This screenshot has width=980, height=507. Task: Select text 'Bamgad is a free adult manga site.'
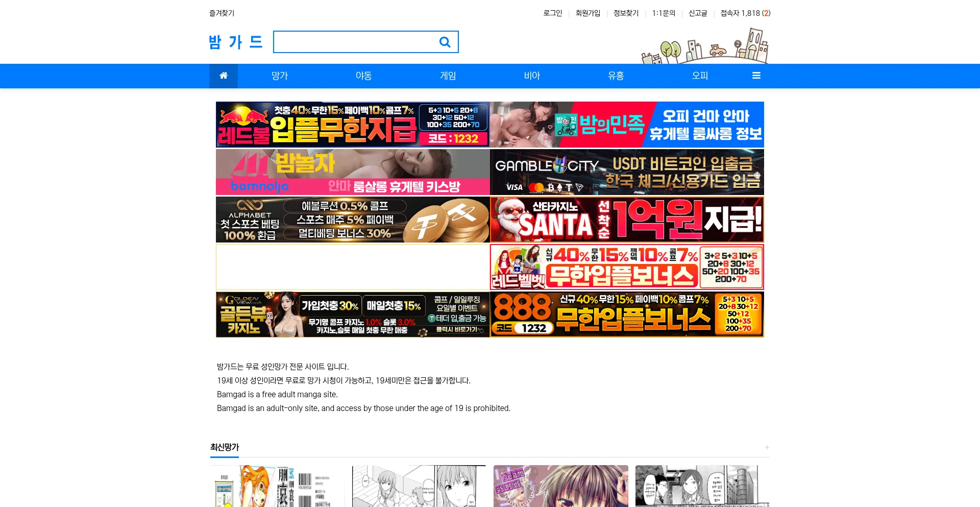pyautogui.click(x=277, y=394)
